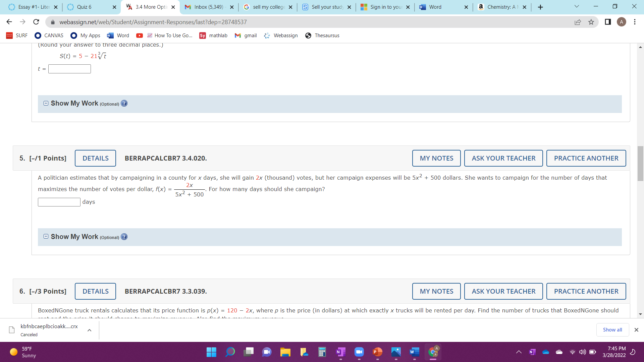Open DETAILS for problem 5
644x362 pixels.
tap(95, 158)
